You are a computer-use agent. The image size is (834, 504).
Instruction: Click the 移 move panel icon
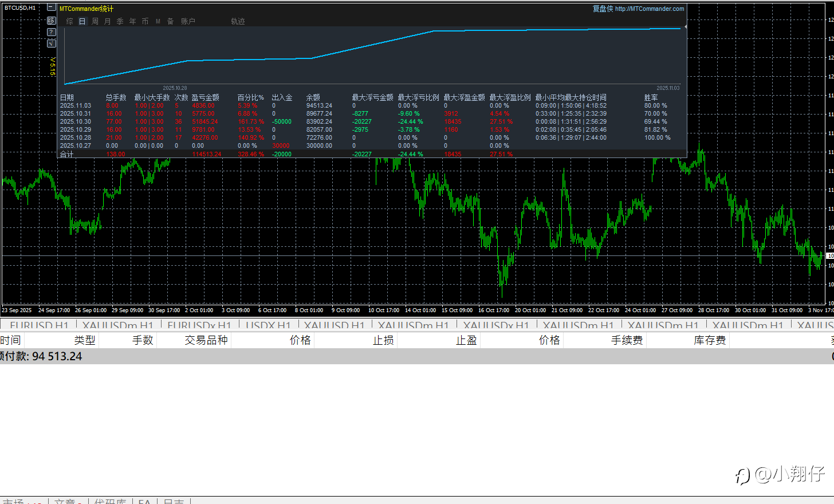[x=51, y=21]
